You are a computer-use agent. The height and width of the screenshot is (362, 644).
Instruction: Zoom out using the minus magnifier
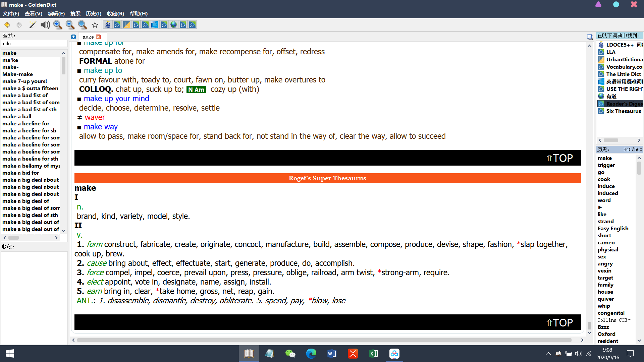[70, 24]
